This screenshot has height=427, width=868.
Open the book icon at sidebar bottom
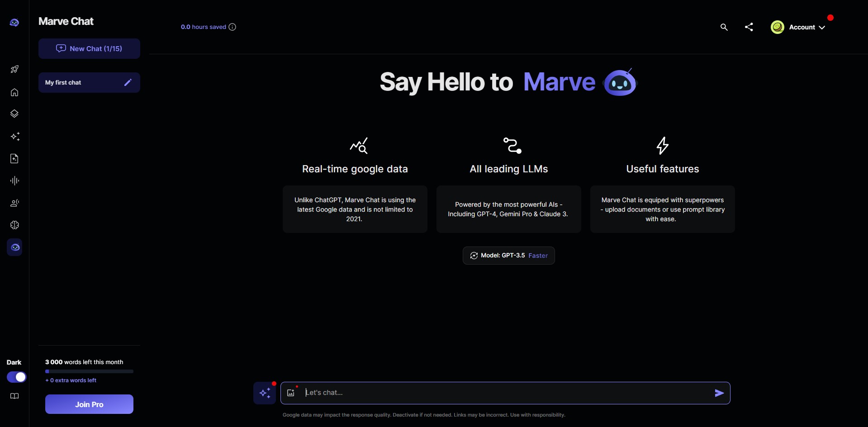tap(14, 396)
